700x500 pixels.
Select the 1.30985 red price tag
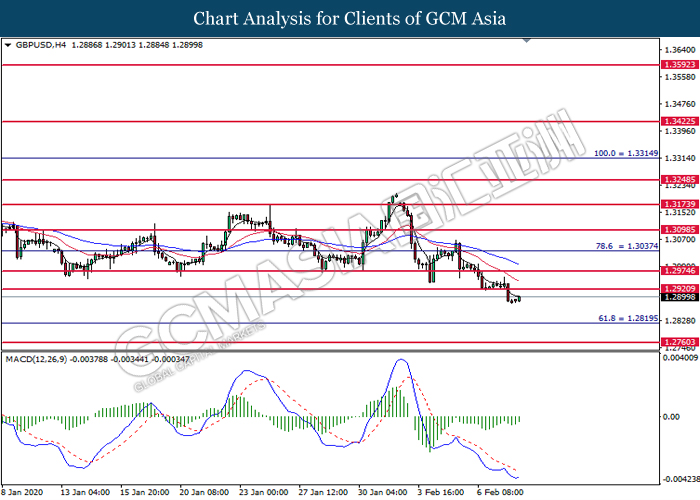point(678,229)
